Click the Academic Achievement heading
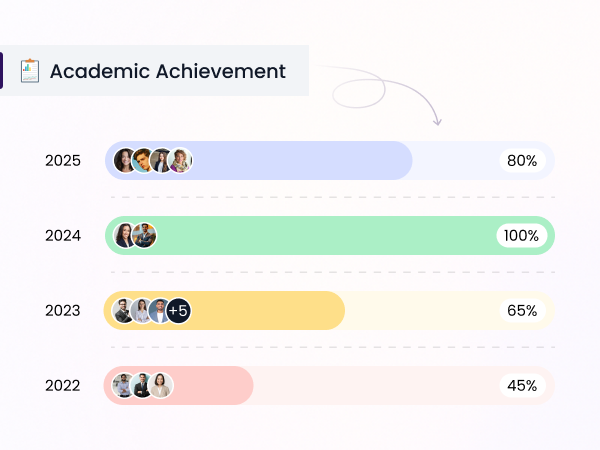 168,71
